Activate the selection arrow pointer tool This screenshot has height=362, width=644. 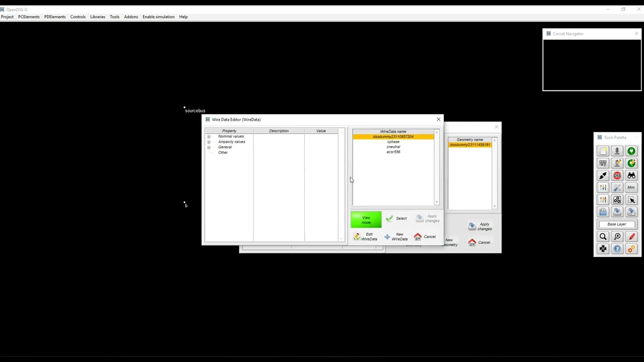[x=631, y=200]
